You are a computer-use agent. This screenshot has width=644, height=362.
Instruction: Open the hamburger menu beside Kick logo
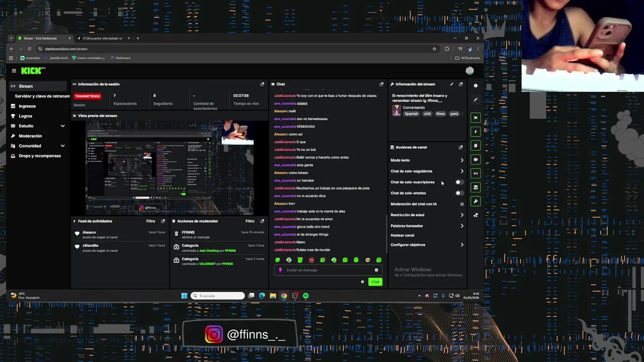tap(14, 71)
